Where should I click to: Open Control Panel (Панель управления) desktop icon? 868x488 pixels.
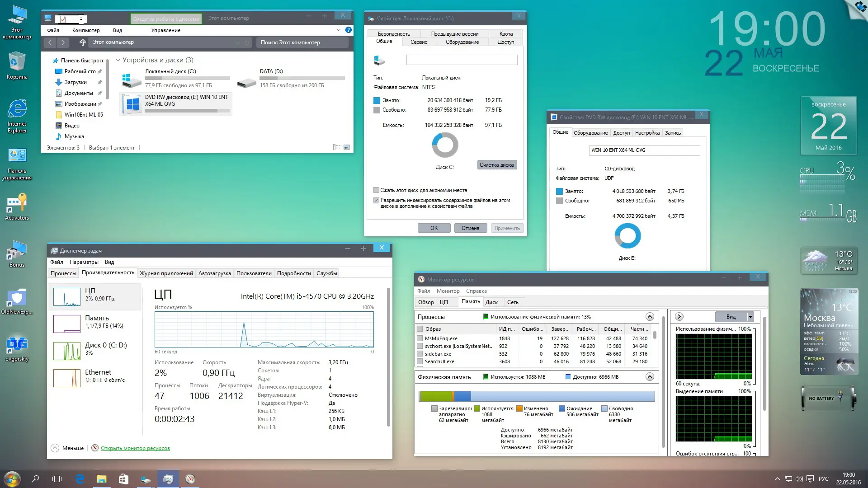coord(17,156)
